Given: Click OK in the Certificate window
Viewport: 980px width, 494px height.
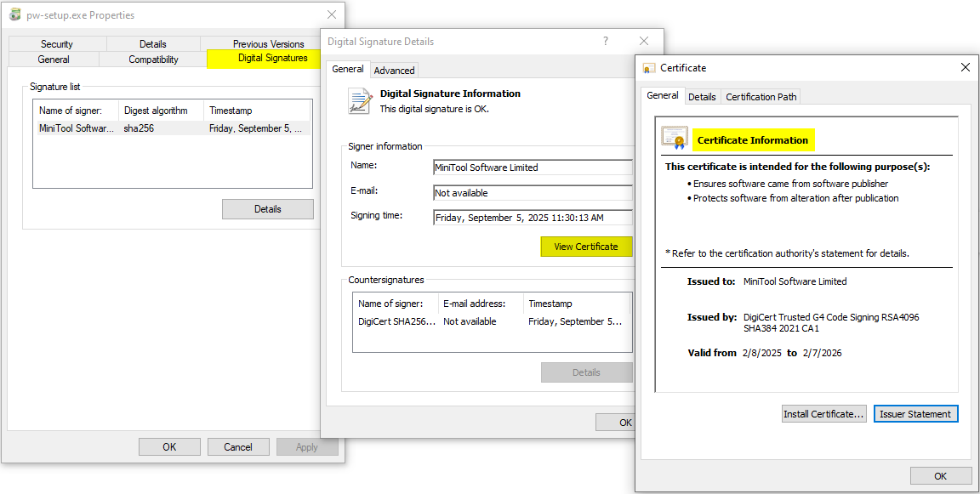Looking at the screenshot, I should coord(941,475).
